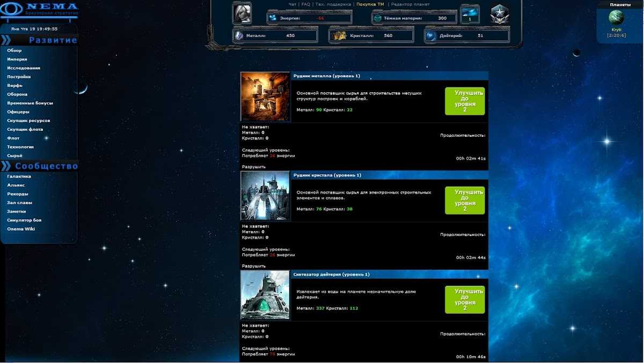Click the star rank badge icon

coord(499,14)
